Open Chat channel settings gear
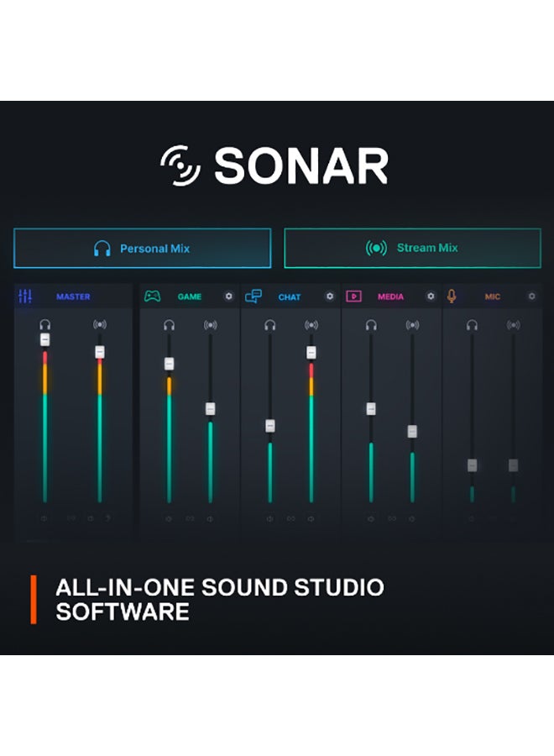 [330, 296]
